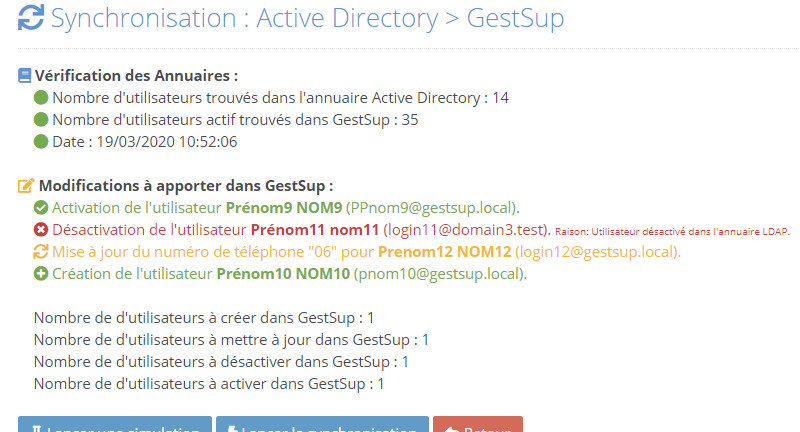
Task: Click green status dot for Active Directory user count
Action: point(41,97)
